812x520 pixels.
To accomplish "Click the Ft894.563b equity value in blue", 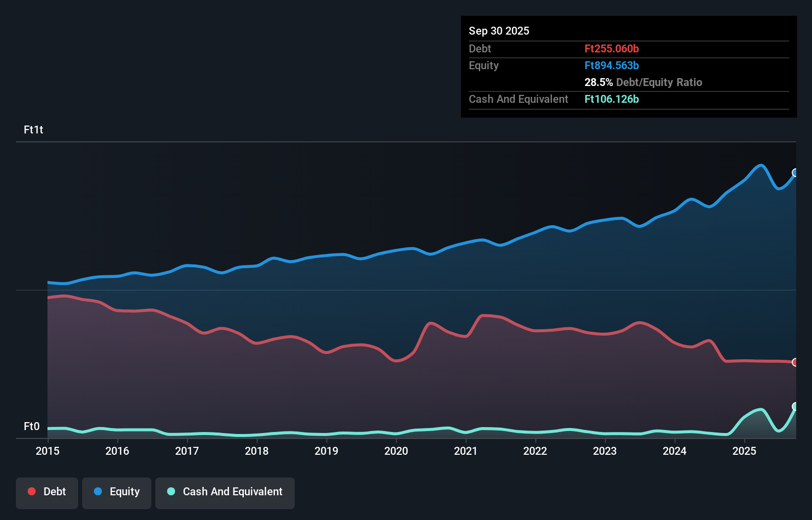I will [612, 65].
